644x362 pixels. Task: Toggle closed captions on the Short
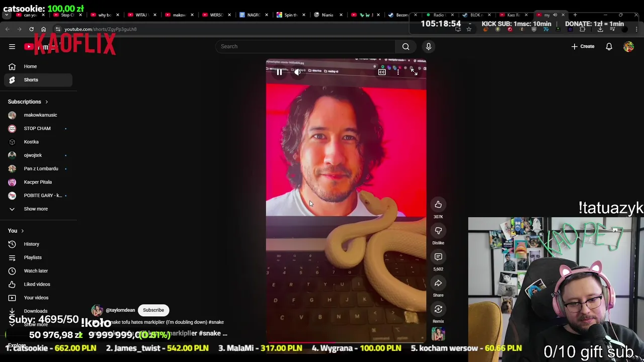tap(382, 72)
